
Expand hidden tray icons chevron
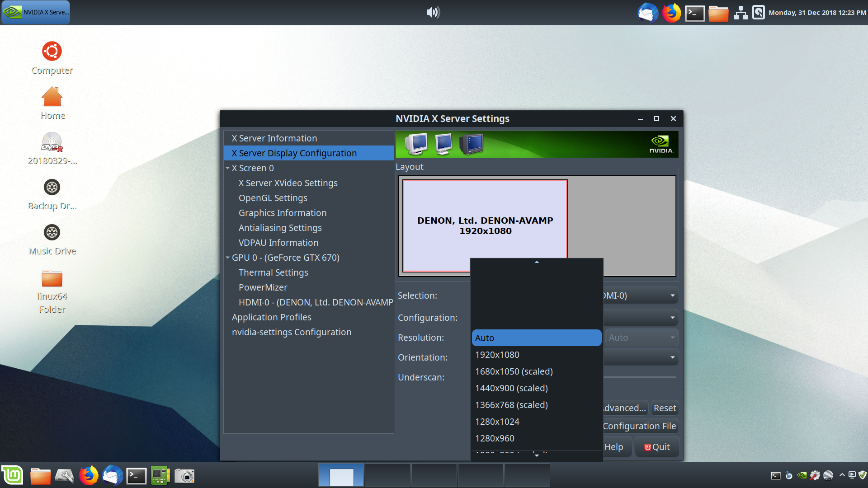point(842,475)
